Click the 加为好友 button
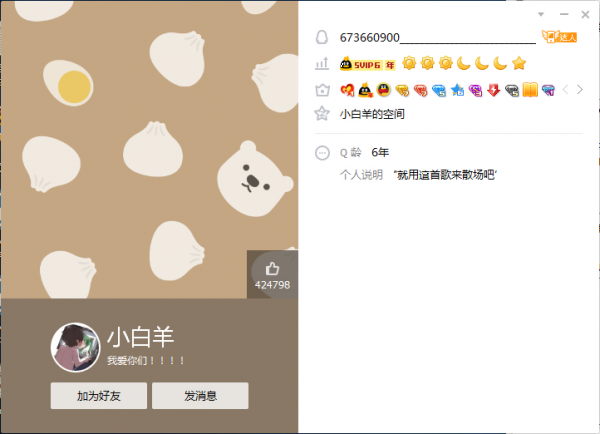This screenshot has height=434, width=600. tap(99, 396)
